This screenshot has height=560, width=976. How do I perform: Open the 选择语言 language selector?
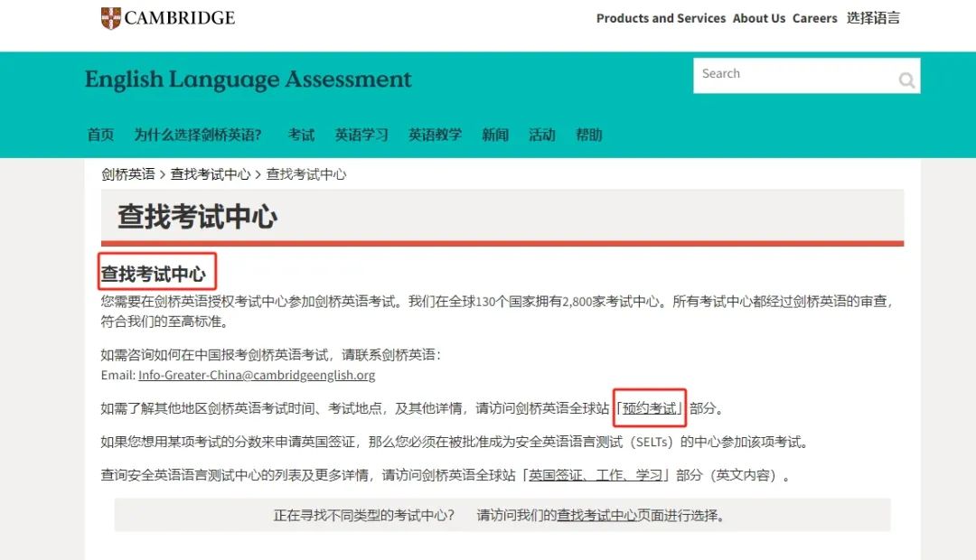pos(873,18)
